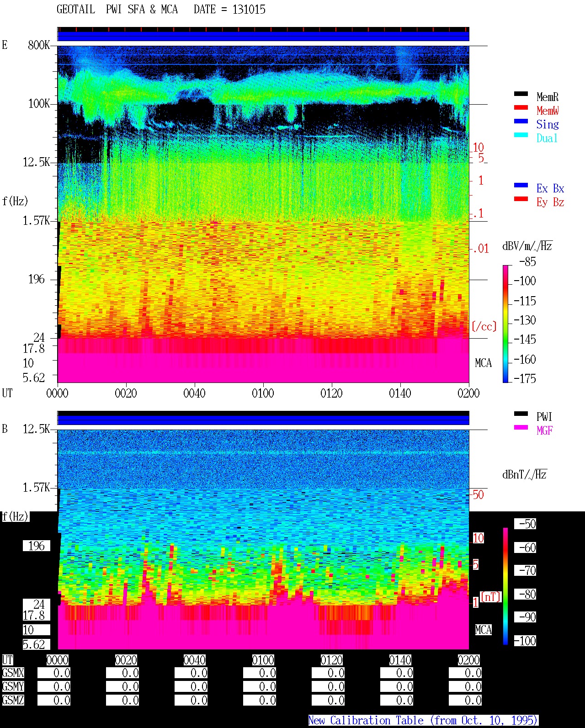Click the GSMZ value under 0200
This screenshot has width=585, height=728.
pos(465,701)
